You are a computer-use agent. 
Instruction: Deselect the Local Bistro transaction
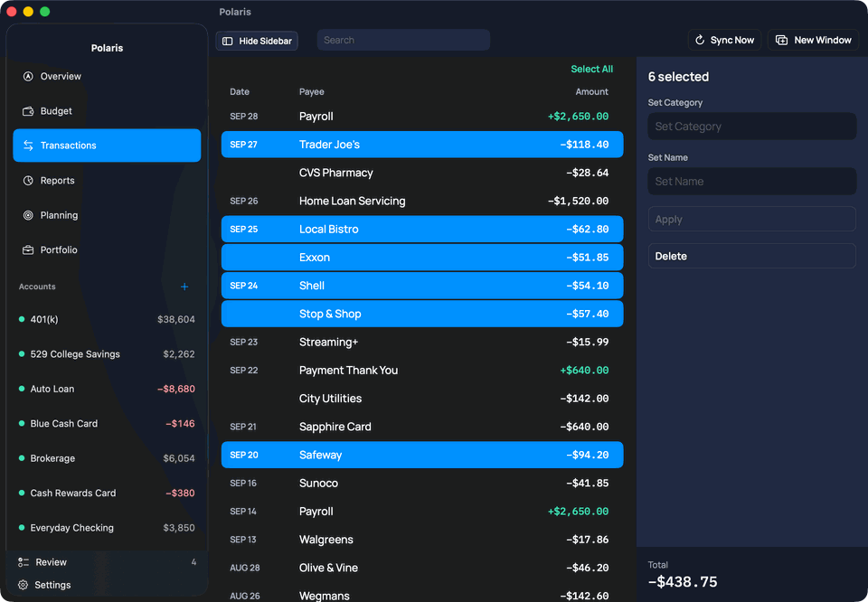(422, 229)
